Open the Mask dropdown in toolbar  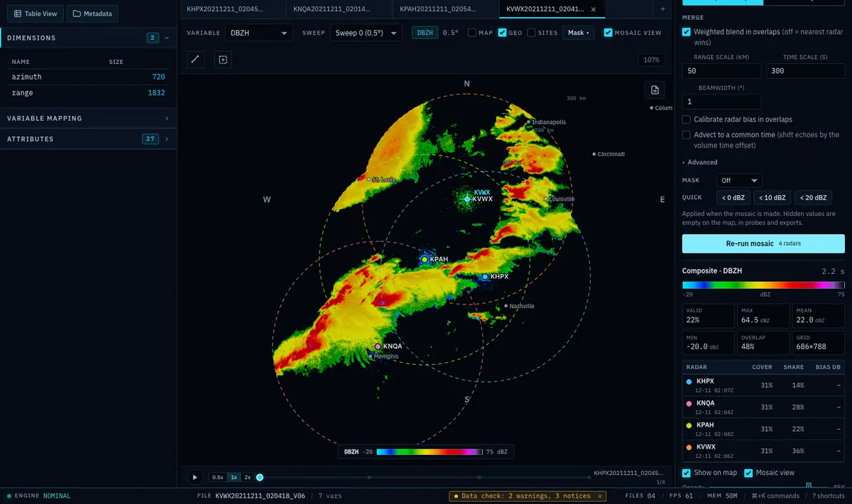click(x=579, y=33)
